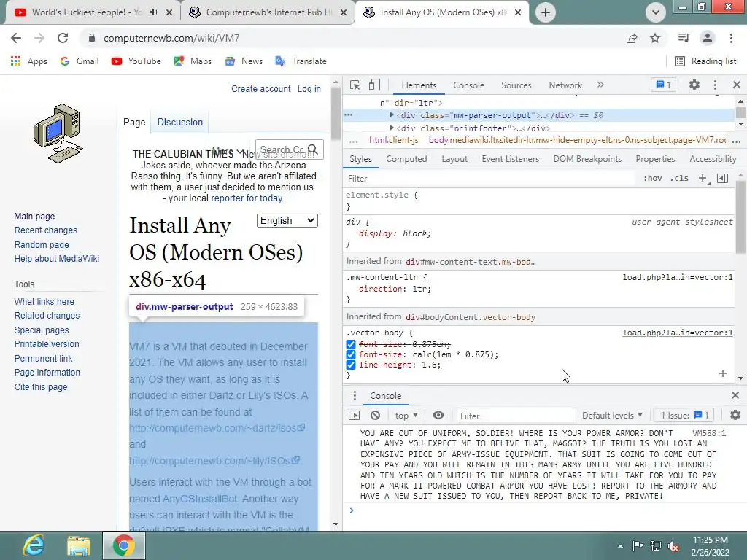Open console settings gear icon
The height and width of the screenshot is (560, 747).
pos(735,415)
